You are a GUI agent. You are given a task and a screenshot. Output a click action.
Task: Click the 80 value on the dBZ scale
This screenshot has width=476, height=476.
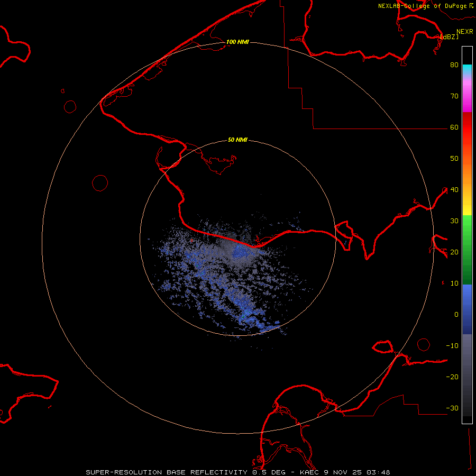[x=454, y=65]
